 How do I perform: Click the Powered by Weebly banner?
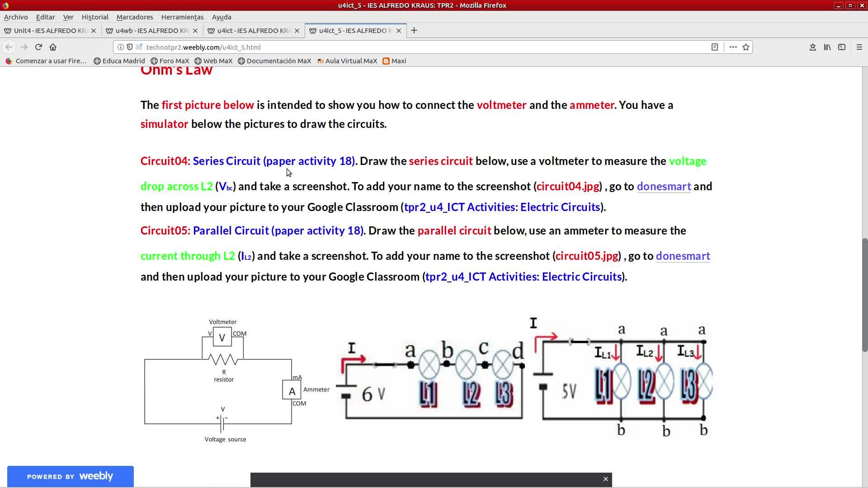point(70,476)
